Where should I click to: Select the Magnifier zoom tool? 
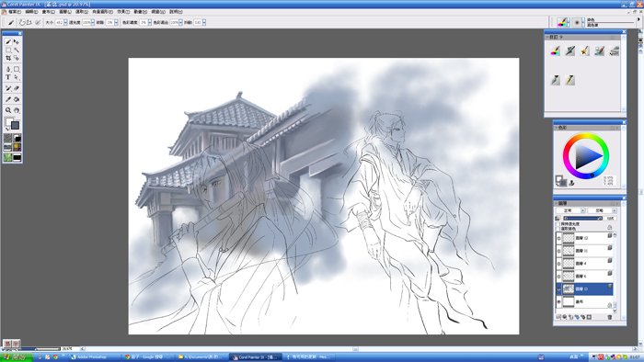8,110
